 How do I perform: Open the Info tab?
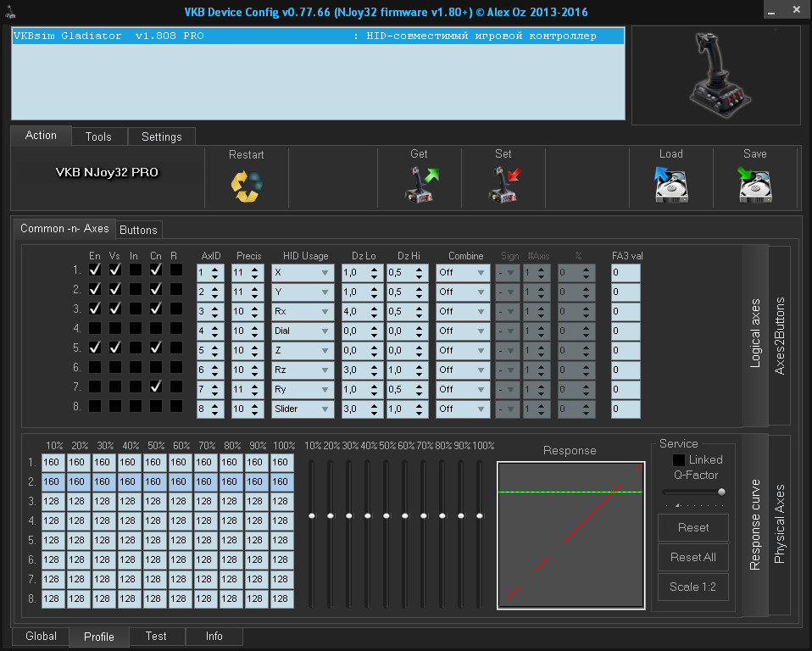(214, 637)
